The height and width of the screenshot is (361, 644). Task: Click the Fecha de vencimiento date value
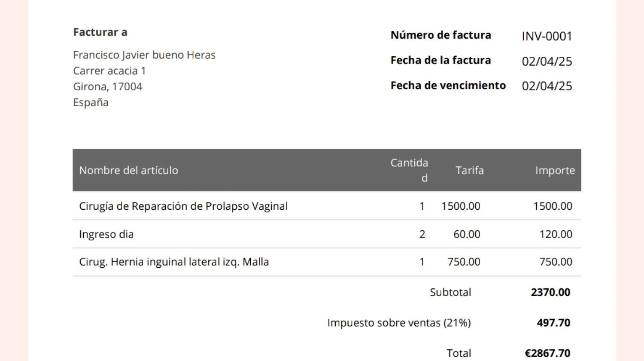547,86
